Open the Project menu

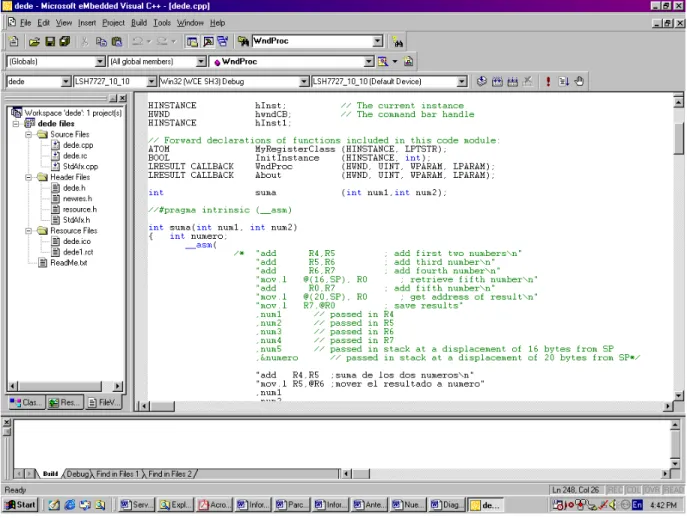coord(113,23)
